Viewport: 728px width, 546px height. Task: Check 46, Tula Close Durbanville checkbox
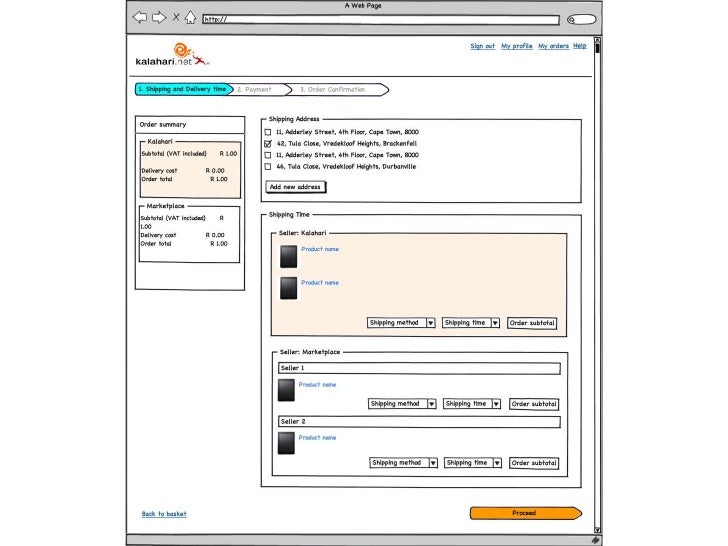(268, 167)
